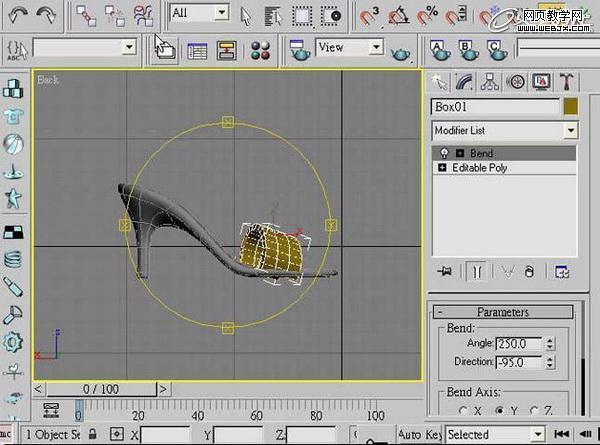Viewport: 600px width, 445px height.
Task: Click the Quick Render teapot icon
Action: tap(401, 54)
